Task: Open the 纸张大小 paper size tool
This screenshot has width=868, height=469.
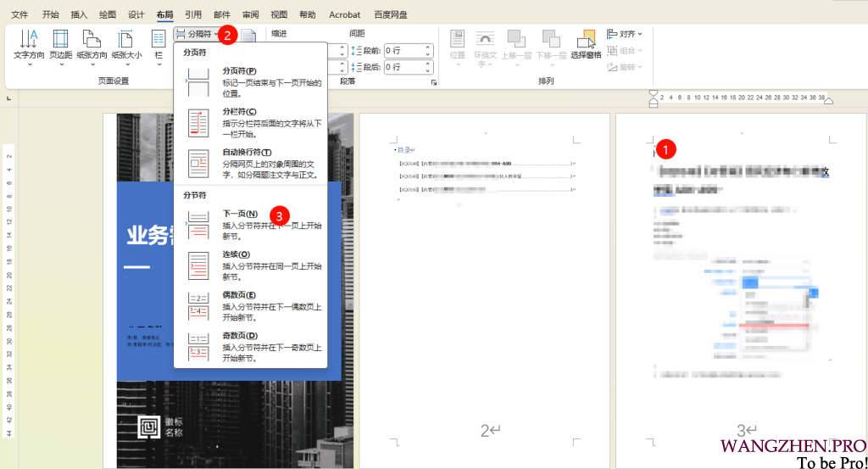Action: pyautogui.click(x=126, y=43)
